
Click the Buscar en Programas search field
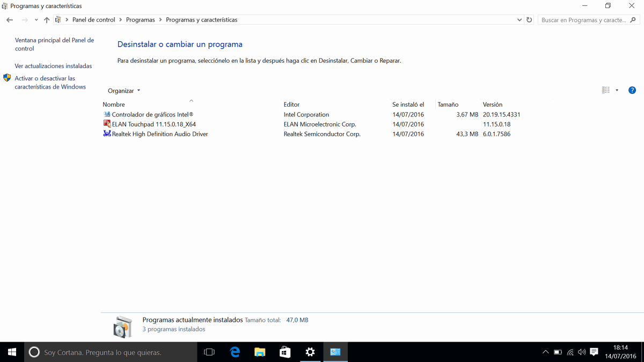tap(583, 20)
